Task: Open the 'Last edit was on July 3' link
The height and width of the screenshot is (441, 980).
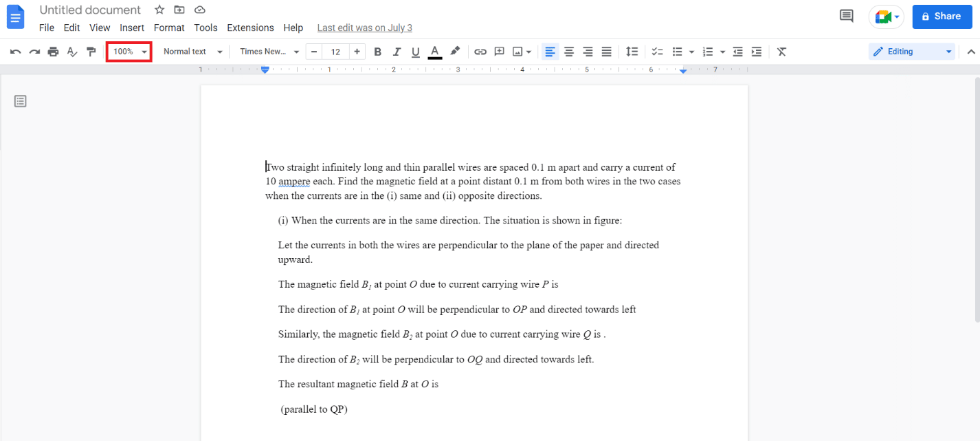Action: point(364,28)
